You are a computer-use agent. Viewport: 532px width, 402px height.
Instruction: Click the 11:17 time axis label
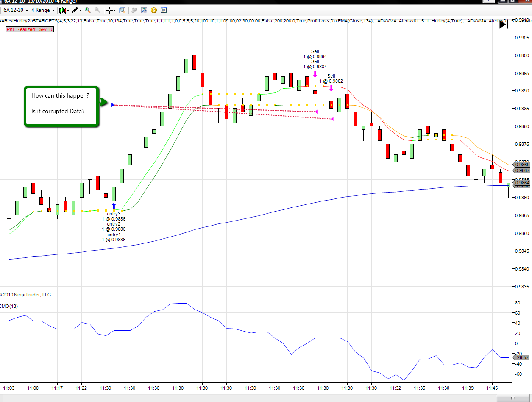(57, 388)
